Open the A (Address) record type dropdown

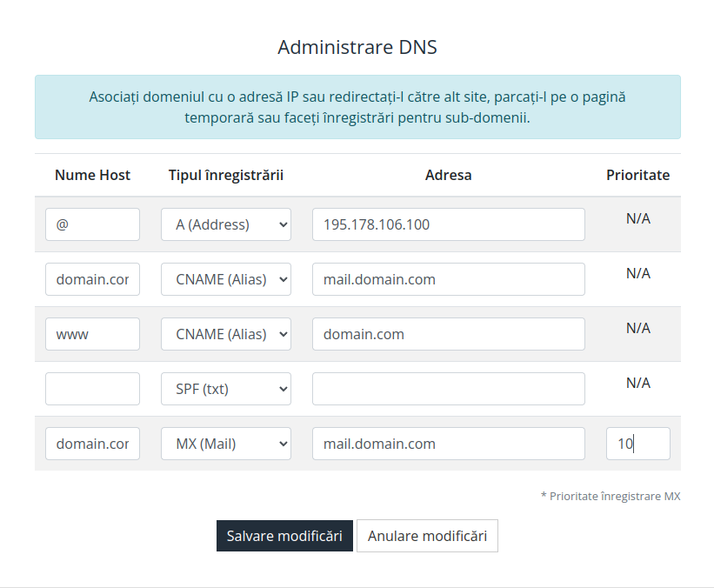(x=226, y=224)
